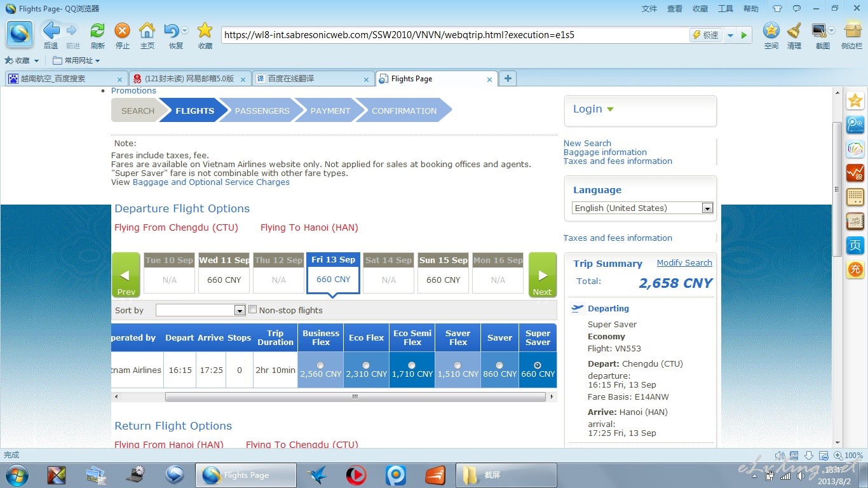Click the 清理 broom icon
Screen dimensions: 868x488
click(794, 30)
